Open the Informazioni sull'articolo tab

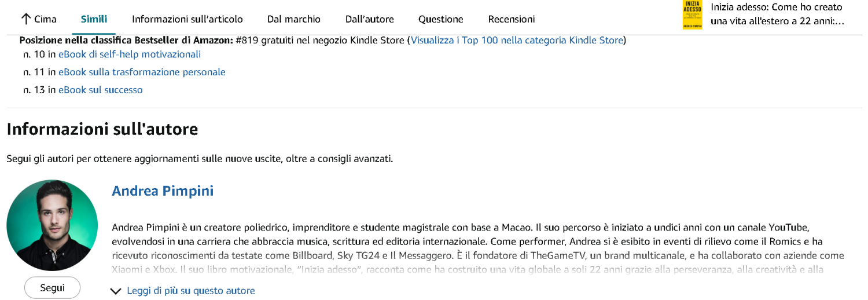tap(187, 19)
